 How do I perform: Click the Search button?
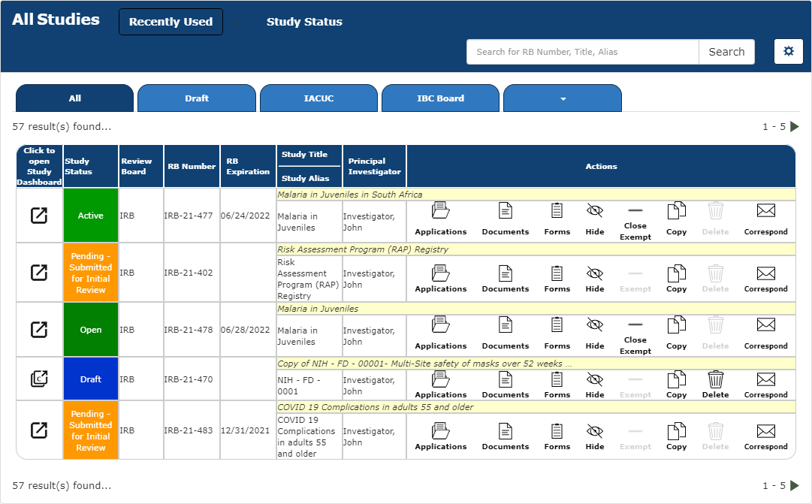coord(726,52)
